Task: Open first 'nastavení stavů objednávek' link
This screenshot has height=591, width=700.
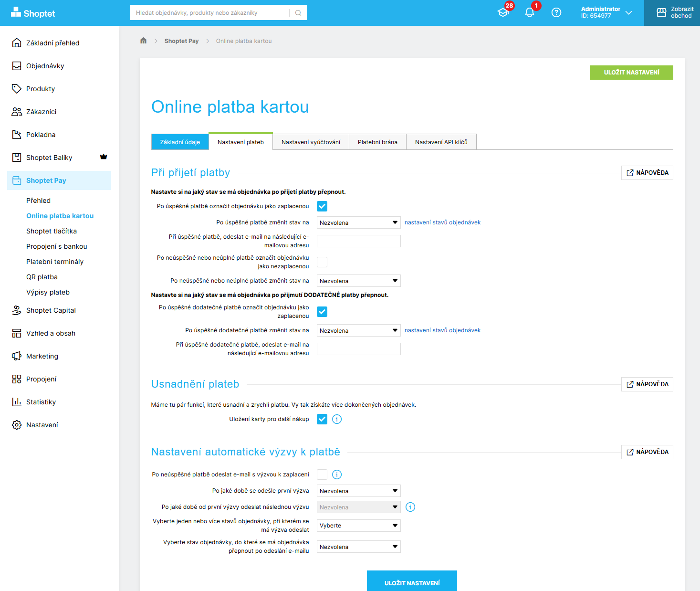Action: point(442,222)
